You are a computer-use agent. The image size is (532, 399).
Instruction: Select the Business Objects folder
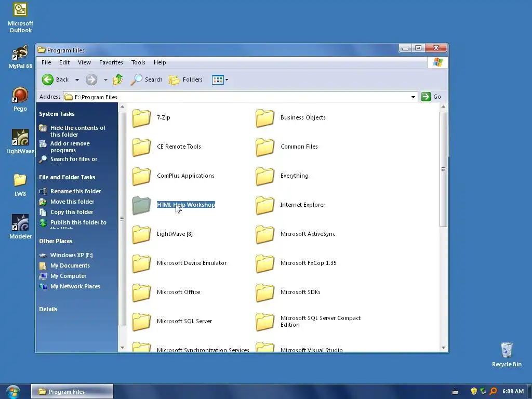[x=290, y=118]
